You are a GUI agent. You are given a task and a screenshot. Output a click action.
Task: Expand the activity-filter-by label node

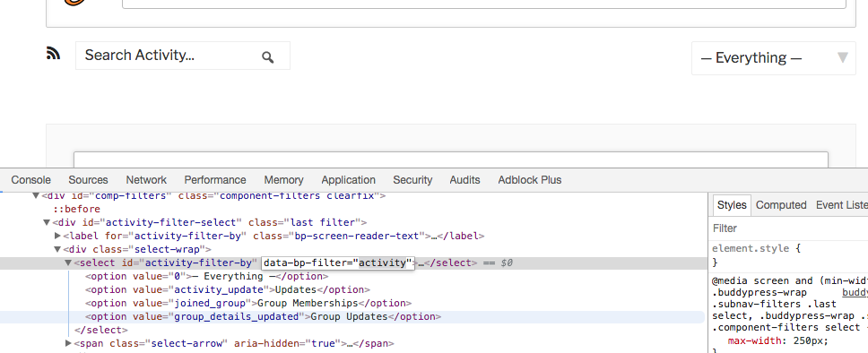click(57, 236)
